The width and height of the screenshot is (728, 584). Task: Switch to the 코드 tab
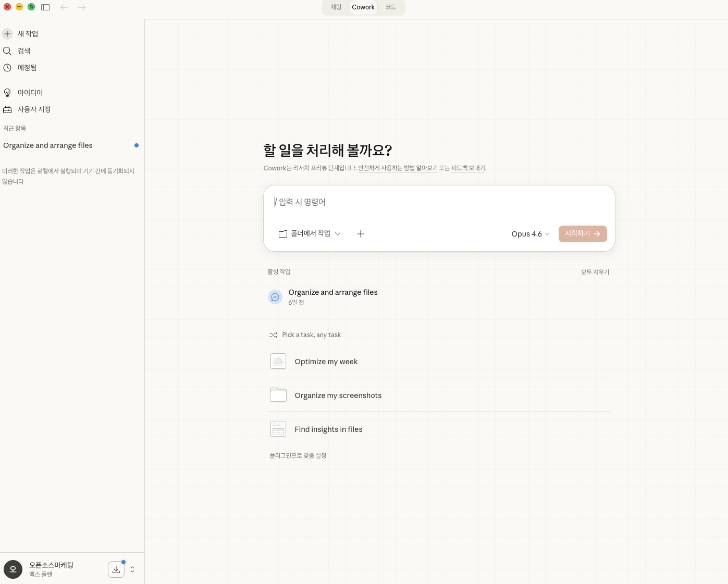coord(391,7)
